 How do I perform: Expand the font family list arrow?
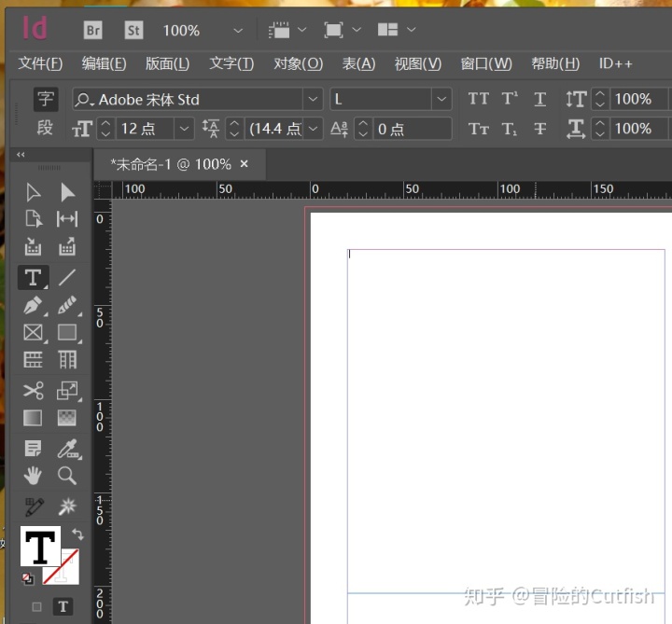[x=314, y=100]
